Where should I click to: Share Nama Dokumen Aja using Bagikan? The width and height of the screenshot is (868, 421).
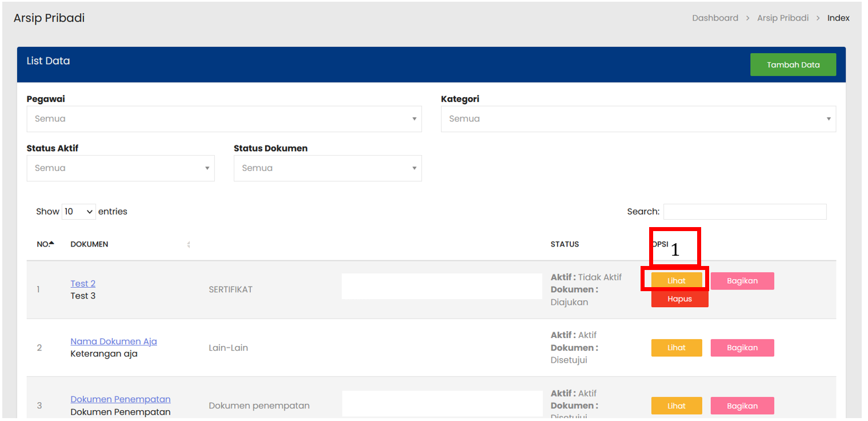click(x=742, y=348)
